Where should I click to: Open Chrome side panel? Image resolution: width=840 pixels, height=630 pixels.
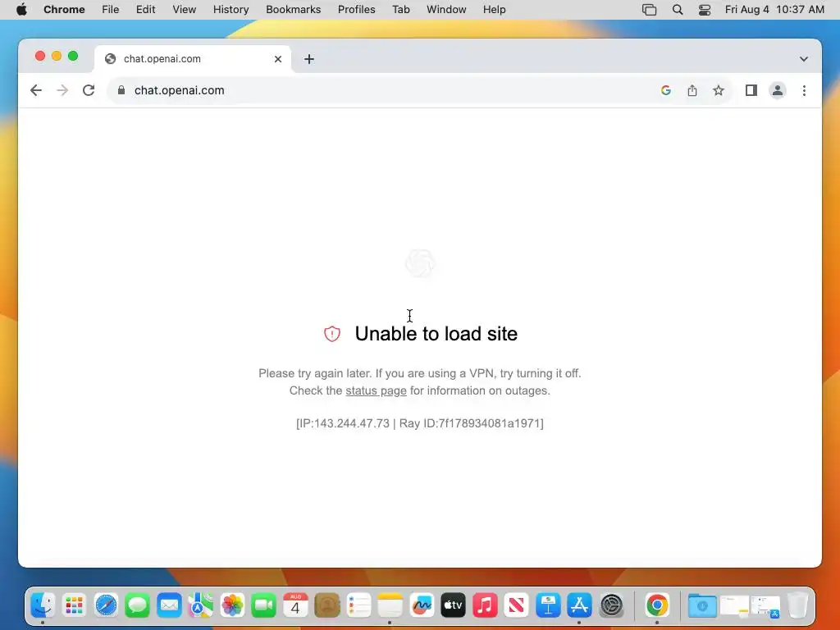pos(751,90)
